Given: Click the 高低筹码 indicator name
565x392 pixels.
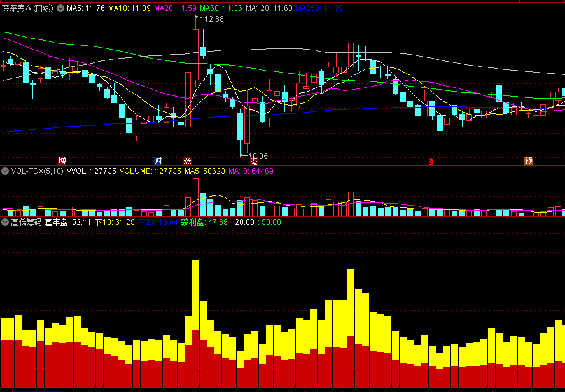Looking at the screenshot, I should [26, 222].
